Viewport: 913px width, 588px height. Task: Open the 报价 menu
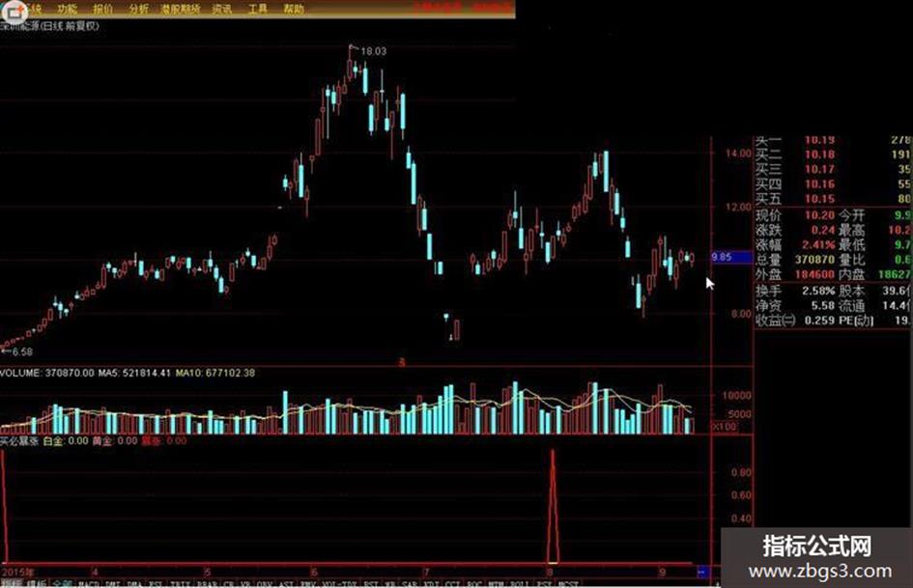point(103,9)
